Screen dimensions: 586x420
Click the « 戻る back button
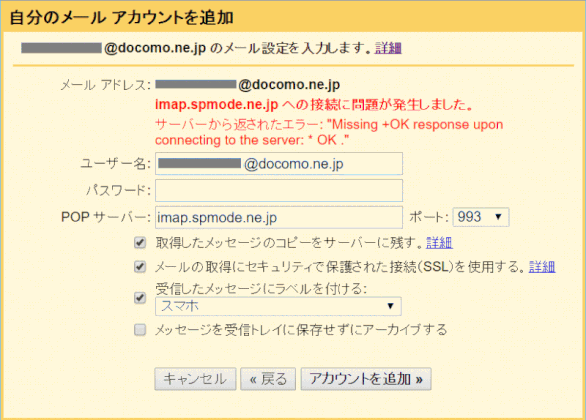point(268,379)
